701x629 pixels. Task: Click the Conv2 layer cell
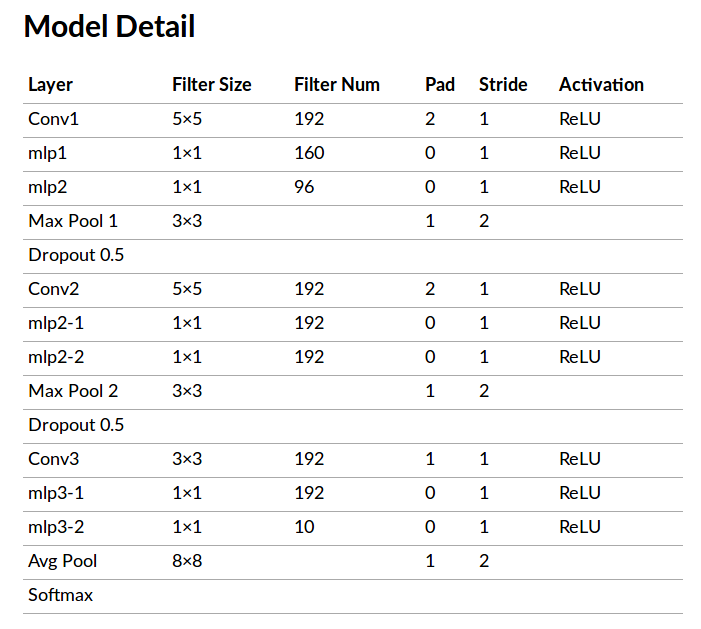(53, 290)
